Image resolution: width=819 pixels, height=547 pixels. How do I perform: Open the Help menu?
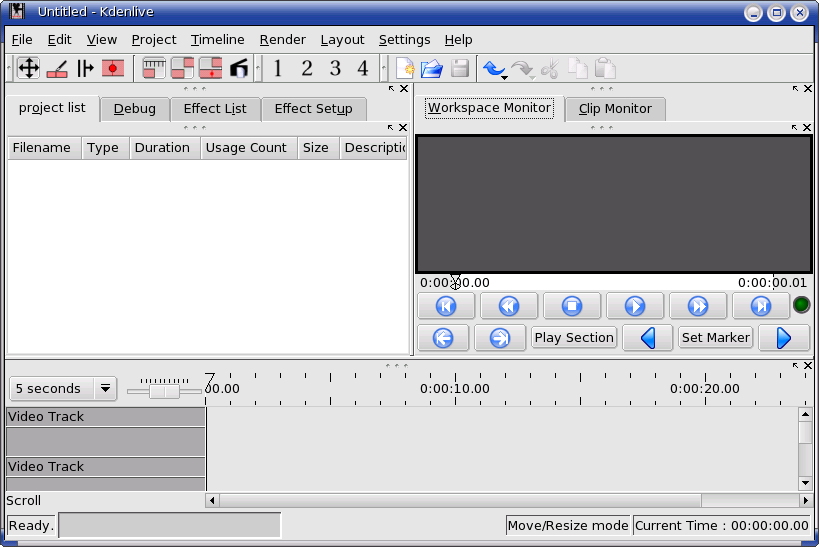(x=459, y=40)
